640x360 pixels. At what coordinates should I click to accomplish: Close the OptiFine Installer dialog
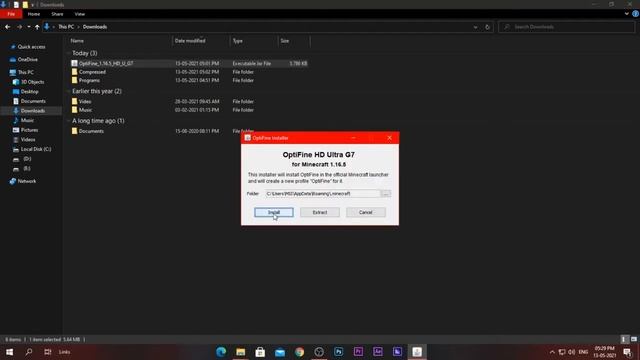coord(389,138)
